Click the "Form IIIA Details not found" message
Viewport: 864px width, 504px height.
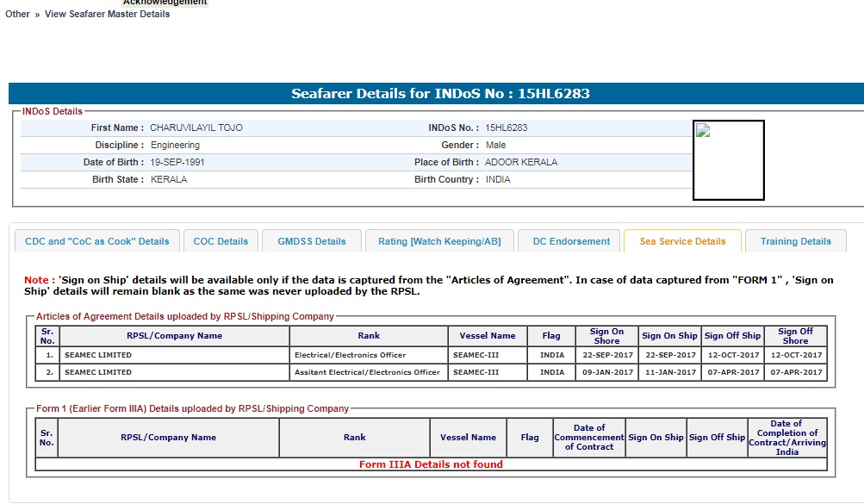431,464
